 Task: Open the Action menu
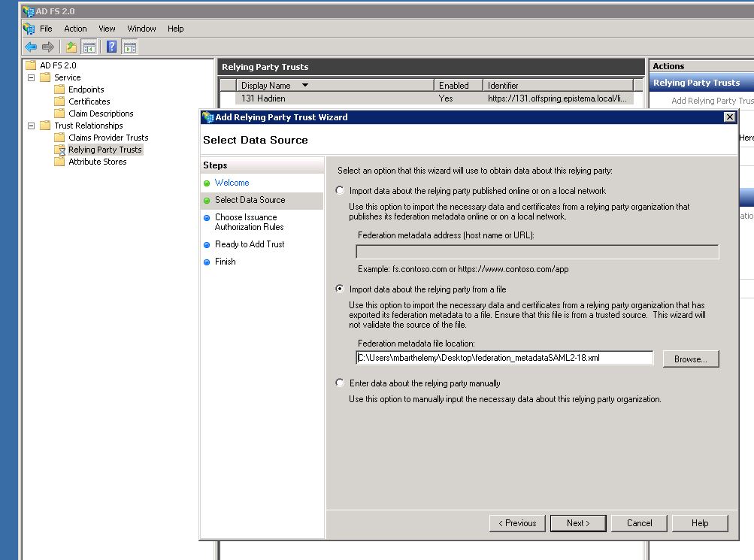(x=75, y=29)
